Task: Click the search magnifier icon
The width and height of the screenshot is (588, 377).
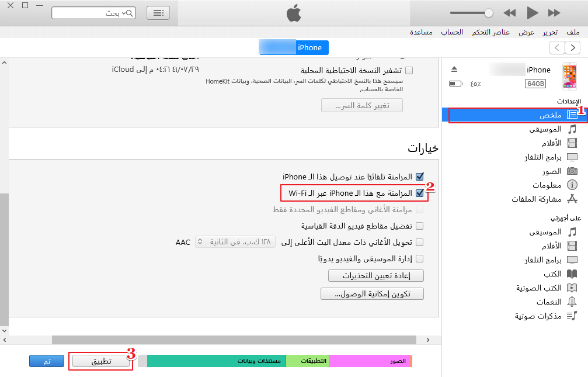Action: pyautogui.click(x=130, y=13)
